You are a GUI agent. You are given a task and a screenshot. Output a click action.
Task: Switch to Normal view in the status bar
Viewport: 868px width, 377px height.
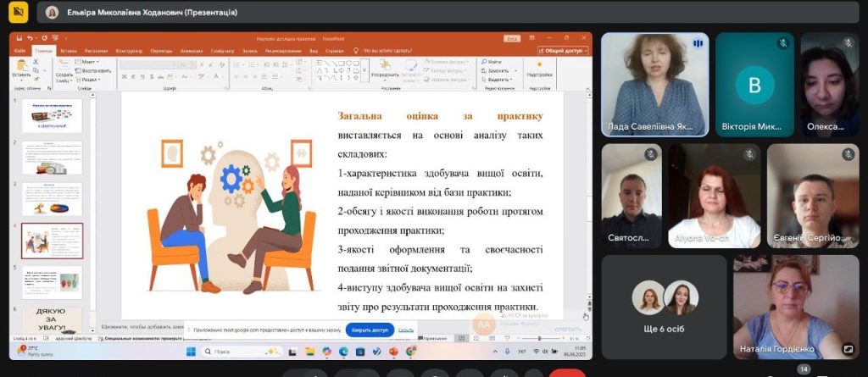[x=462, y=338]
